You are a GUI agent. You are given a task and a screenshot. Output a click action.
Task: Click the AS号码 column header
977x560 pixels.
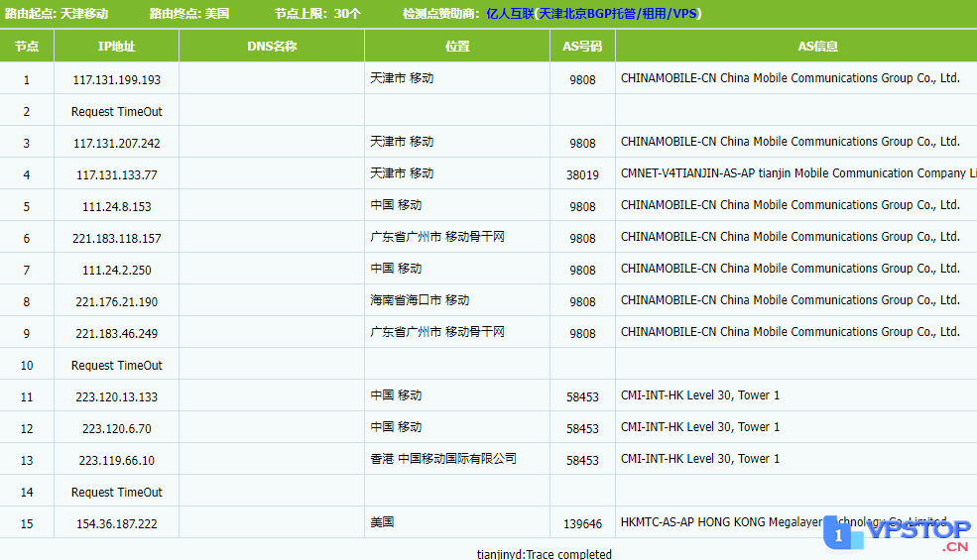(582, 47)
